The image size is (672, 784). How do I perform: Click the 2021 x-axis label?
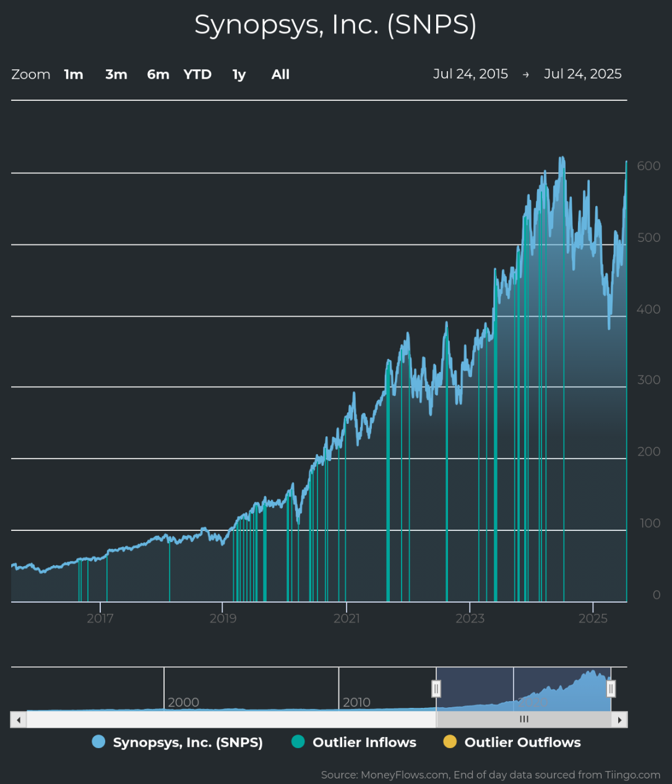click(347, 619)
